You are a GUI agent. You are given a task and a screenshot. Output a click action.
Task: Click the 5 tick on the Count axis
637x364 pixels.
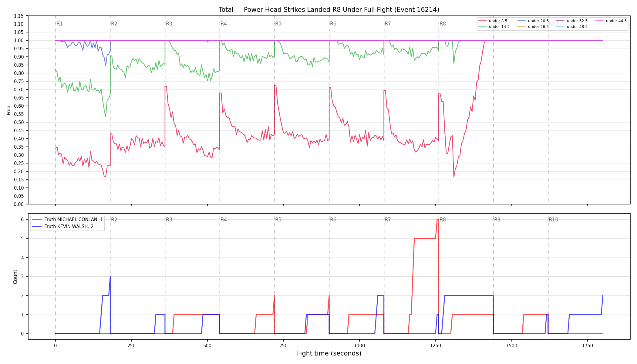pos(22,238)
